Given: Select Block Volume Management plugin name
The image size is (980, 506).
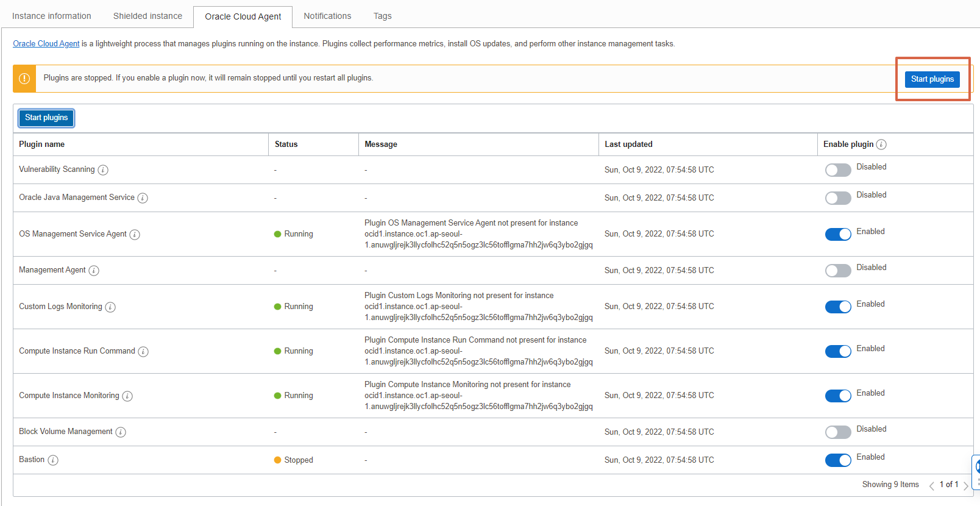Looking at the screenshot, I should point(66,432).
